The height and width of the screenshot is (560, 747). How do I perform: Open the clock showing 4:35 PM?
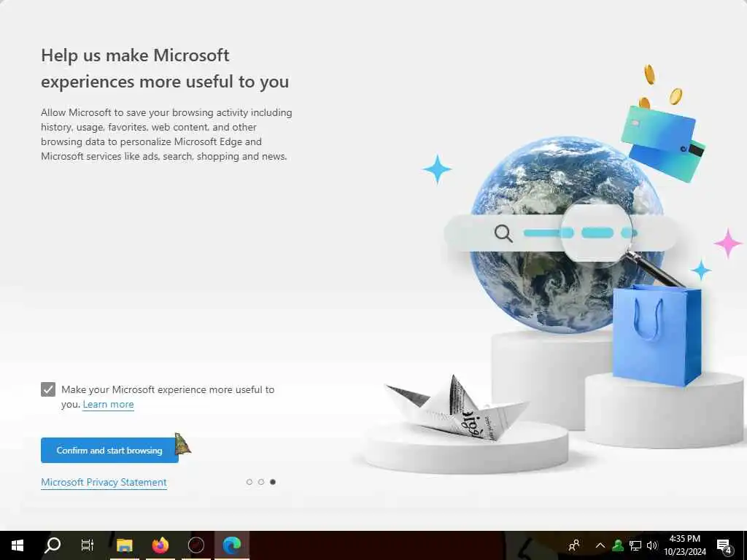pyautogui.click(x=684, y=545)
